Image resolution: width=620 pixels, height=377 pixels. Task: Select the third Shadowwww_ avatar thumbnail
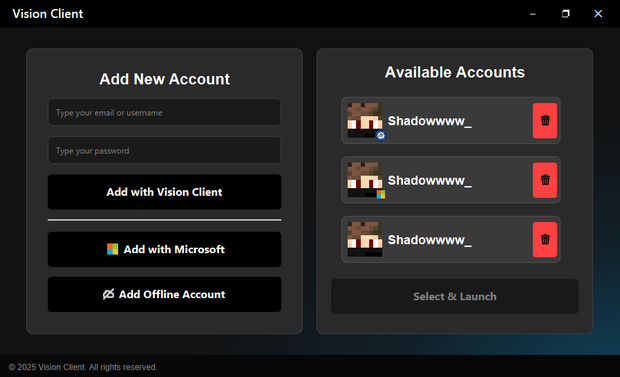pyautogui.click(x=365, y=239)
